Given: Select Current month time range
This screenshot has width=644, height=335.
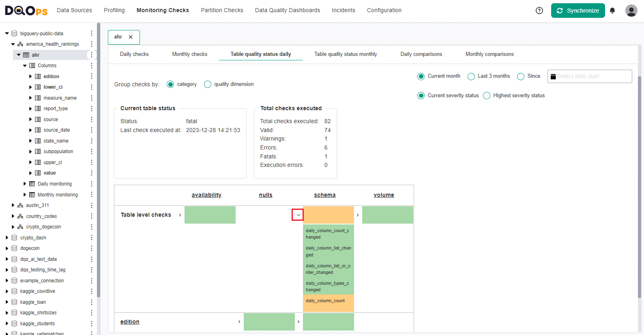Looking at the screenshot, I should tap(421, 76).
